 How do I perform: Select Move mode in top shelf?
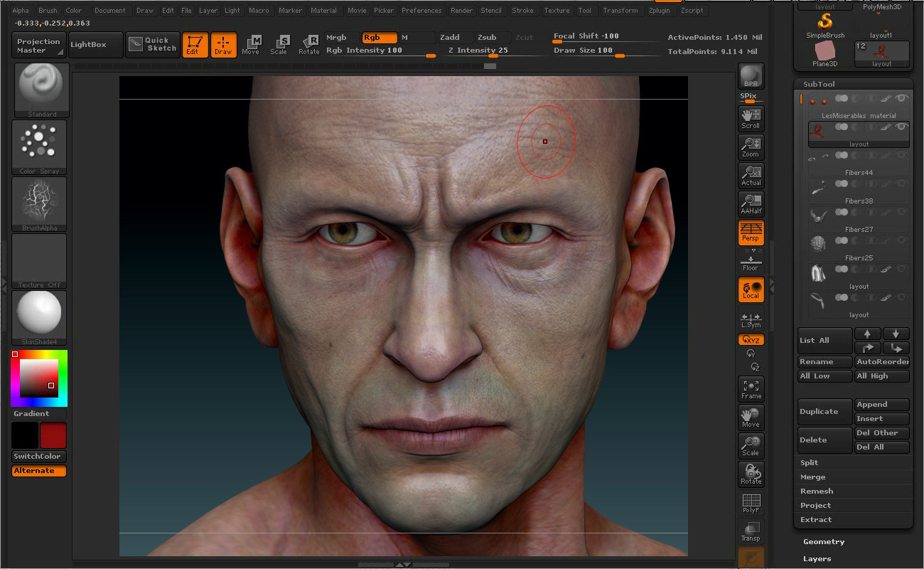[252, 45]
